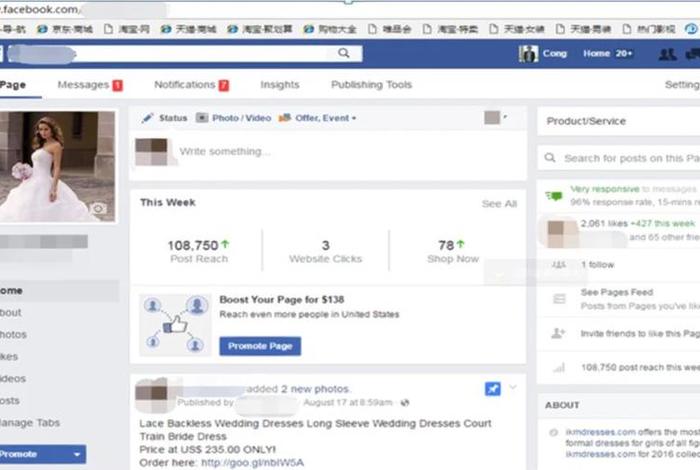Open Cong's profile picture icon
Viewport: 700px width, 470px height.
528,54
